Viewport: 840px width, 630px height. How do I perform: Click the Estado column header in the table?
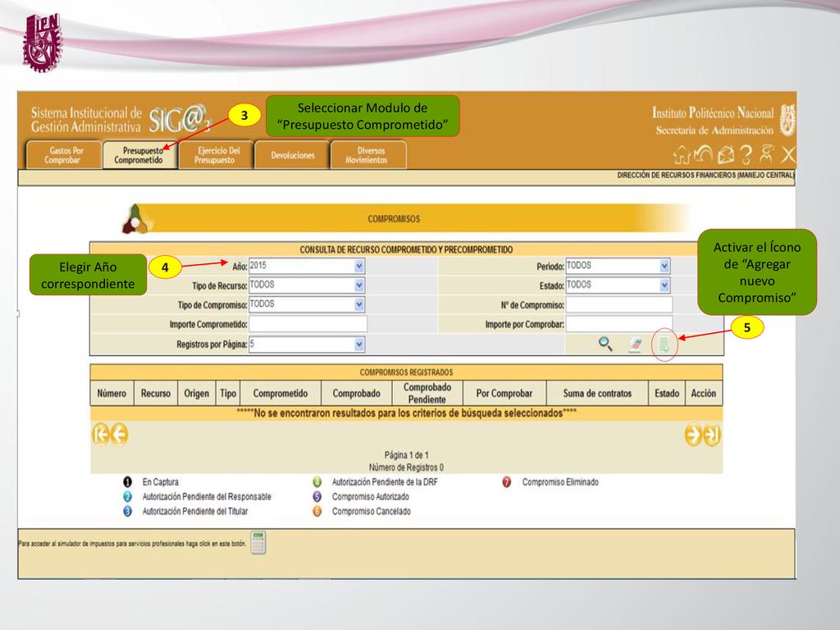tap(667, 393)
